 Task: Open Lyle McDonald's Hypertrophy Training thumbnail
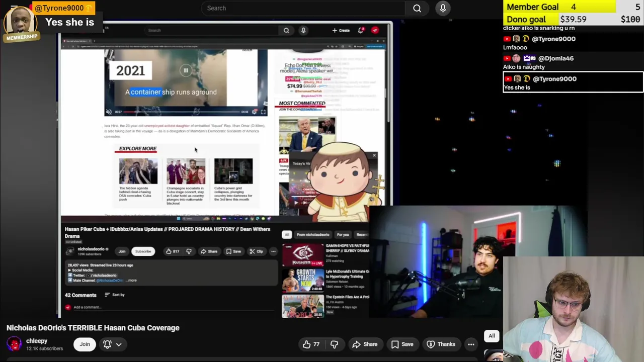point(303,280)
